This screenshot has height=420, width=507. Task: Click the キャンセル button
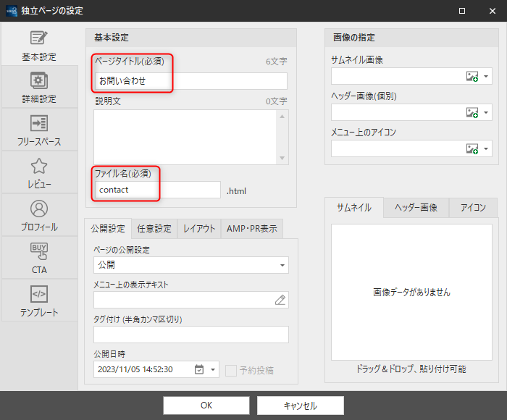300,406
